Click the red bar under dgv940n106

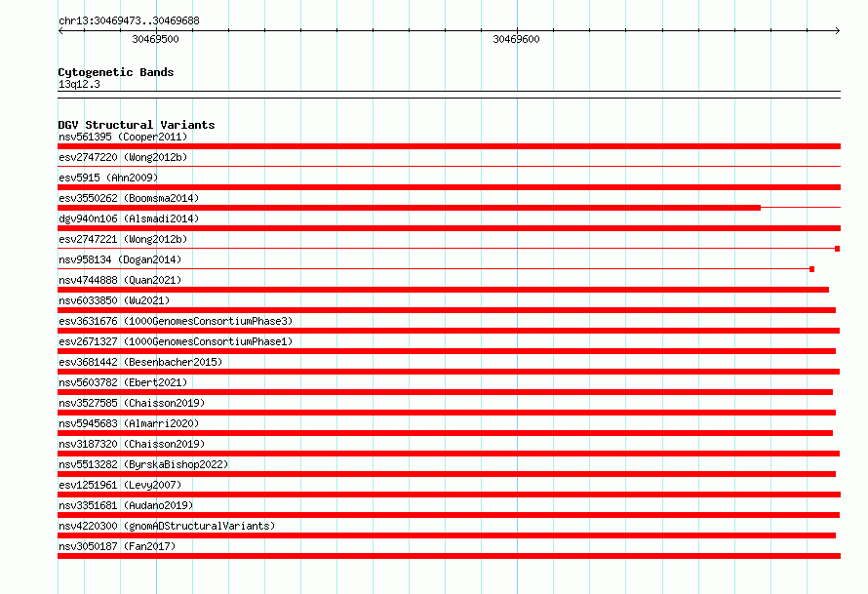tap(449, 228)
